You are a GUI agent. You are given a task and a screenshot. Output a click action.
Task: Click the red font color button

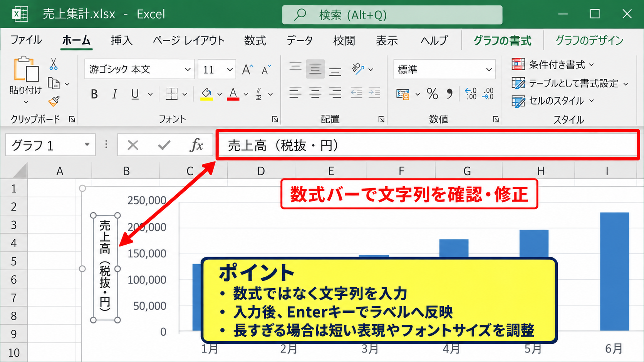233,93
